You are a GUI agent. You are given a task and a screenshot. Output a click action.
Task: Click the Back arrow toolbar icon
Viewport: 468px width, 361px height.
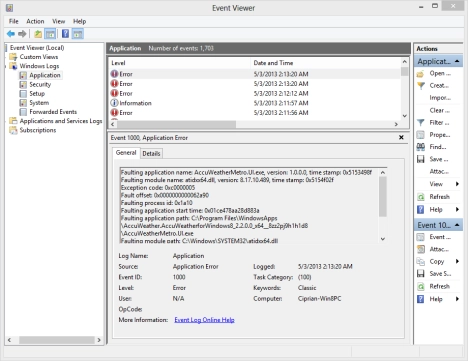[11, 34]
